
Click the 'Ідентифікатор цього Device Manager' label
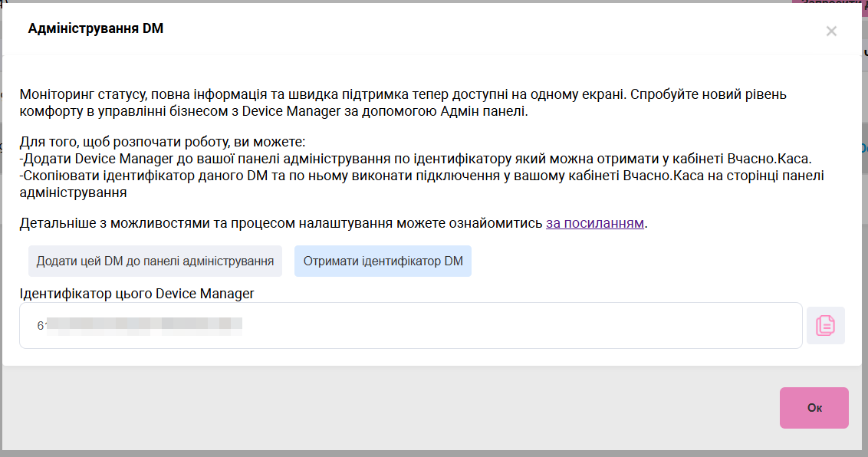tap(136, 293)
